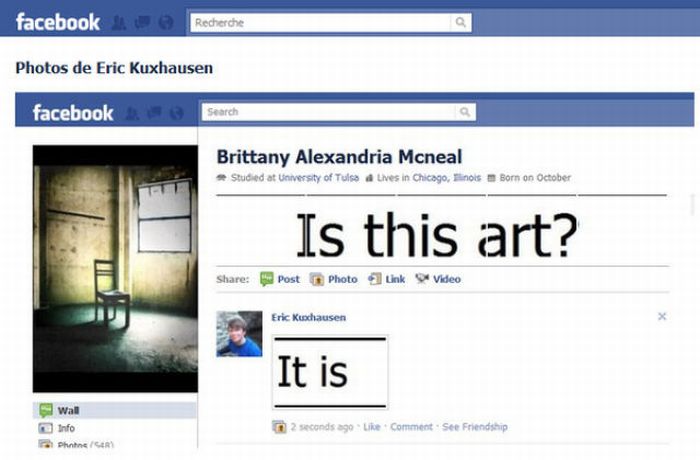This screenshot has height=460, width=700.
Task: Select Photo share option
Action: tap(333, 279)
